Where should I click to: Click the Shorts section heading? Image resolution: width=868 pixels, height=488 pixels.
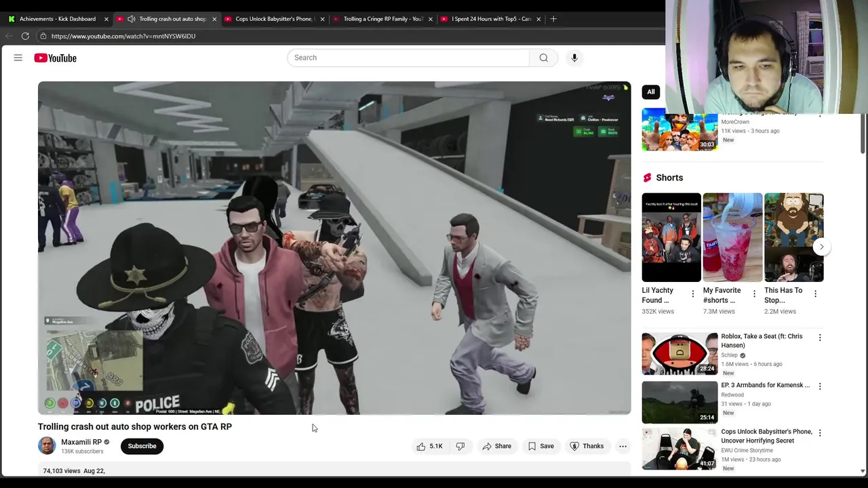click(669, 178)
